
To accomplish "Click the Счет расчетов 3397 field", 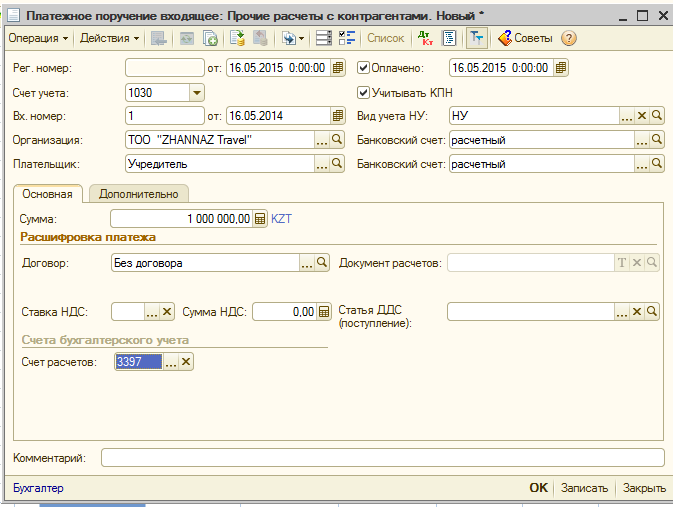I will click(139, 362).
